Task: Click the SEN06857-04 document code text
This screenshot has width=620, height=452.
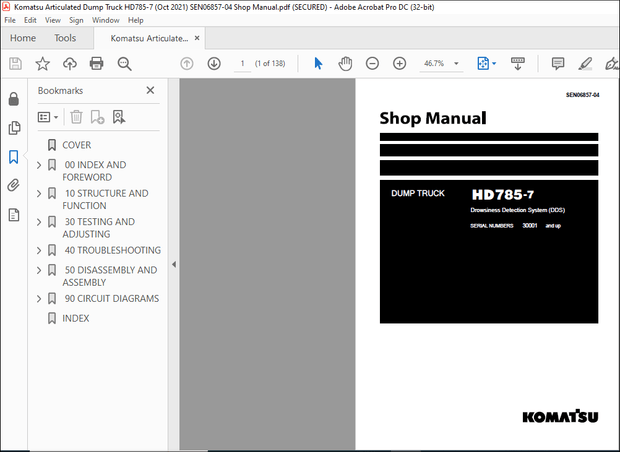Action: 582,95
